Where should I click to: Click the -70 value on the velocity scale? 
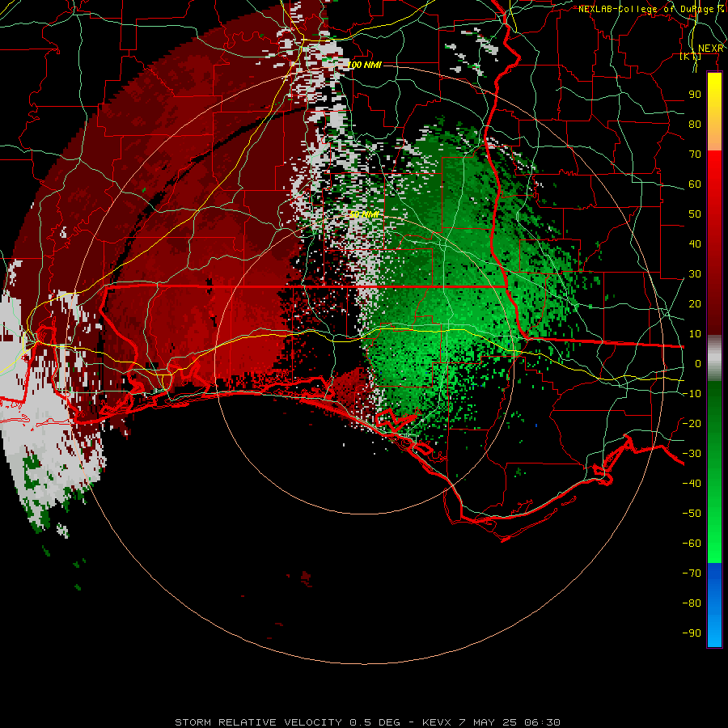point(692,574)
